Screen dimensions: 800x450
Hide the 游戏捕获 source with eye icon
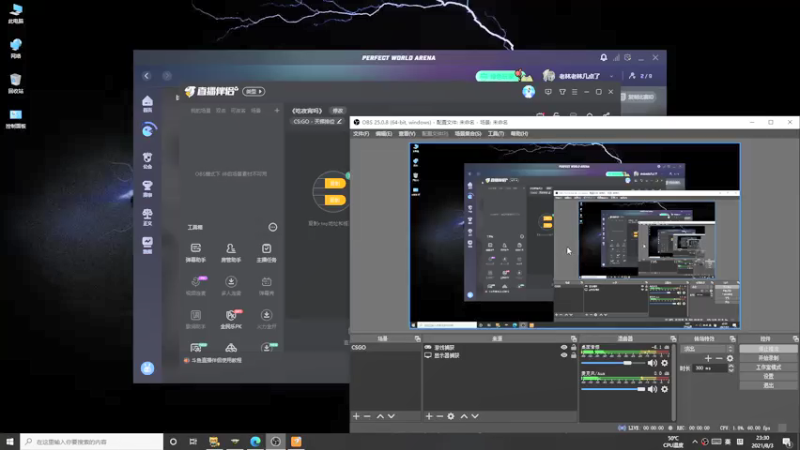[x=564, y=347]
